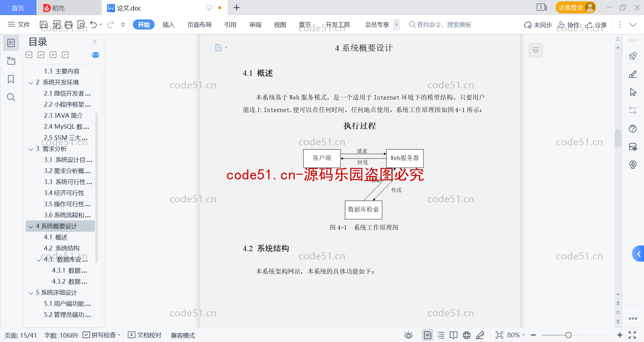Image resolution: width=644 pixels, height=342 pixels.
Task: Select the 视图 ribbon tab
Action: coord(280,24)
